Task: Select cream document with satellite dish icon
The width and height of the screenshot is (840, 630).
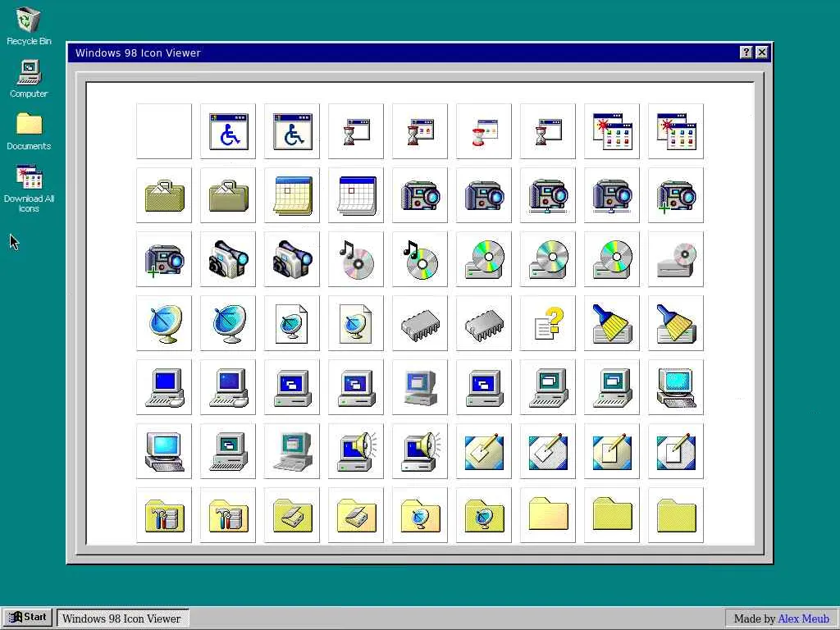Action: (356, 323)
